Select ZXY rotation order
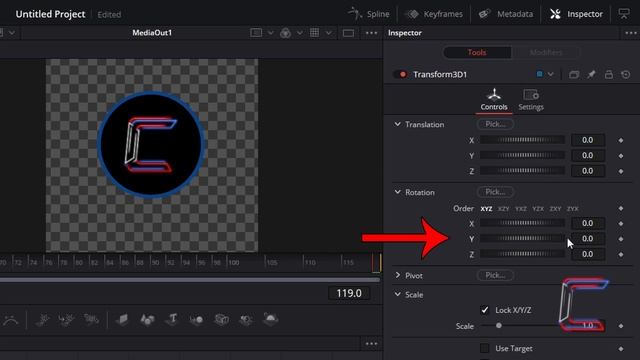The width and height of the screenshot is (640, 360). click(x=555, y=209)
